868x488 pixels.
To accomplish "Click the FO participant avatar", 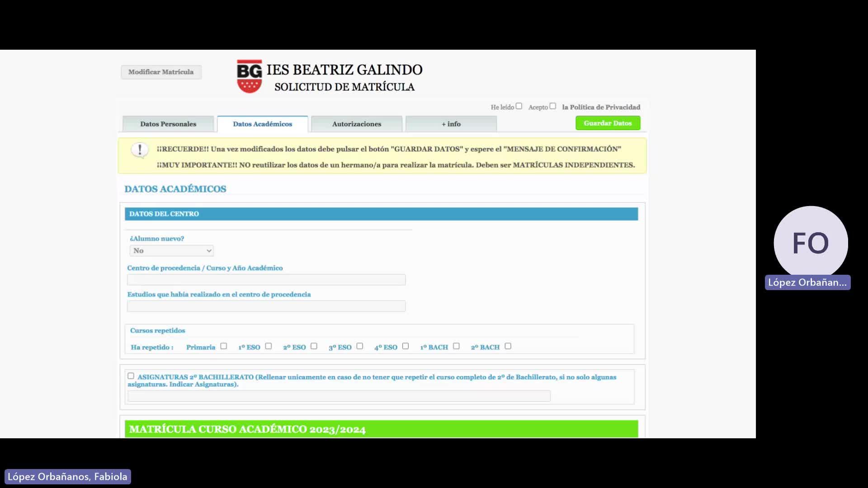I will (x=810, y=243).
